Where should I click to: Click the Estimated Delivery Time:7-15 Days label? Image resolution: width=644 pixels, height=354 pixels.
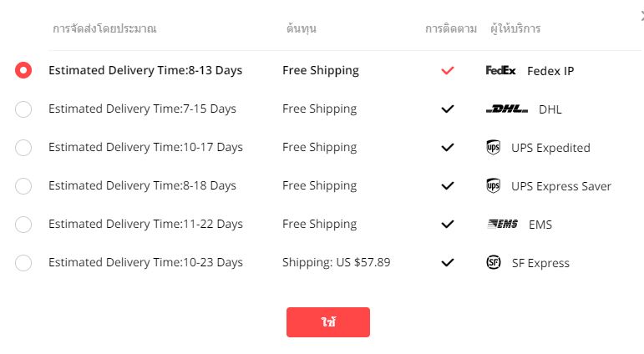tap(142, 109)
